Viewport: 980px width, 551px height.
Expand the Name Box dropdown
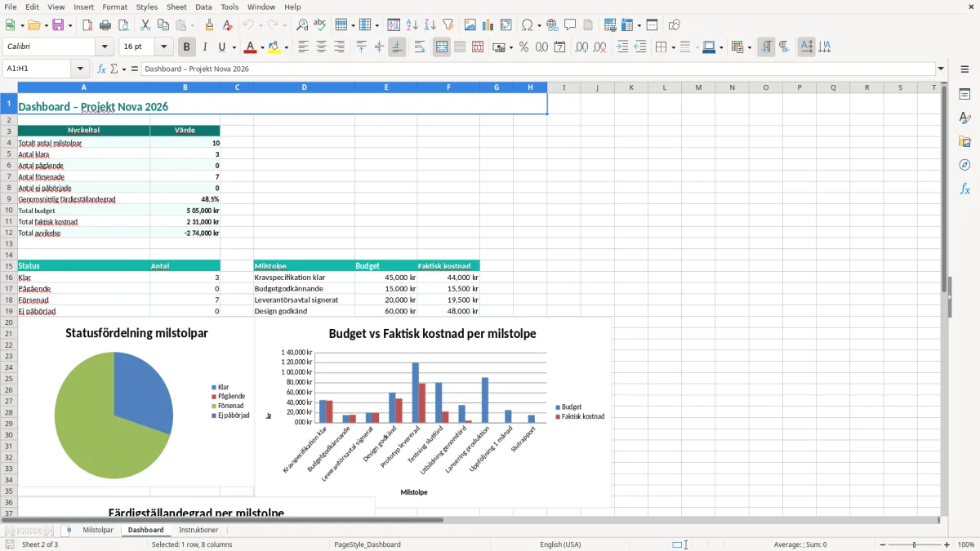point(80,69)
